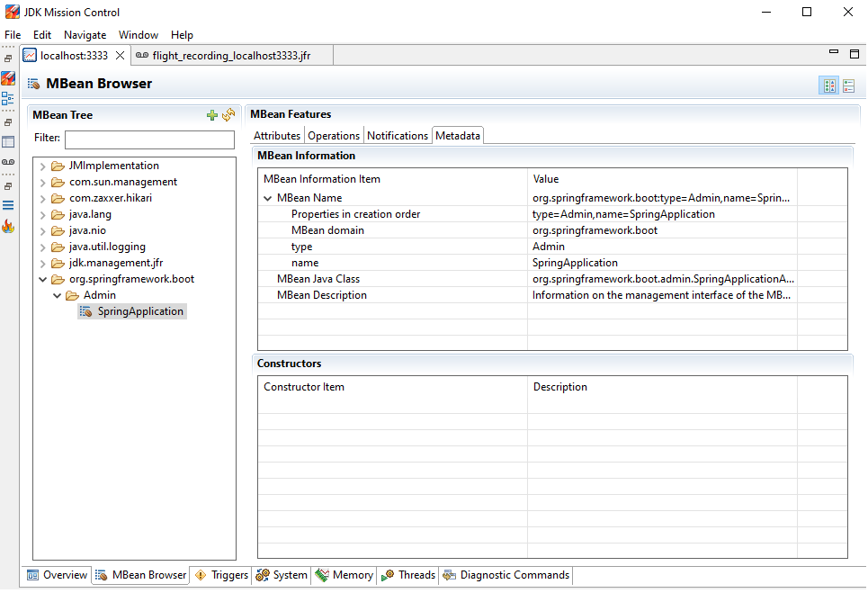The width and height of the screenshot is (868, 593).
Task: Collapse the MBean Name information row
Action: [268, 198]
